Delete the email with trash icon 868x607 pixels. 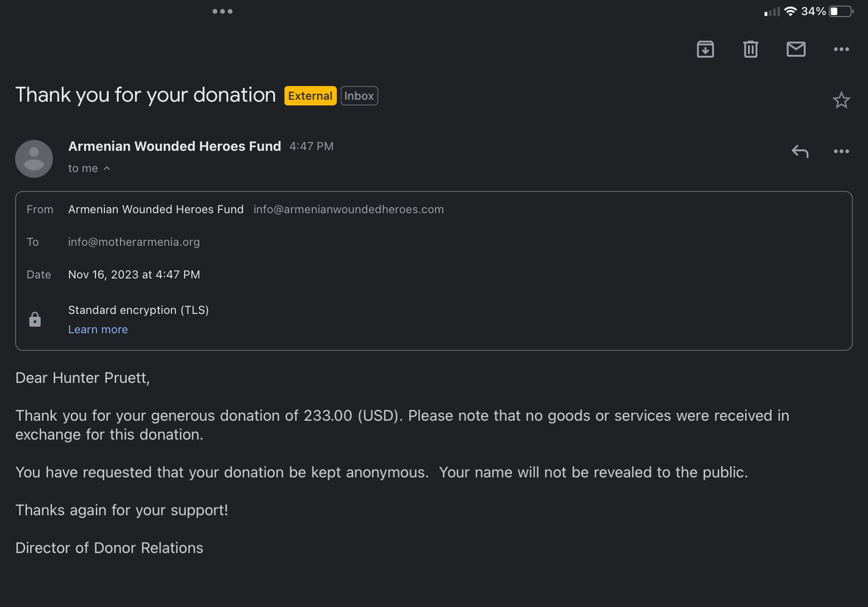pos(750,49)
